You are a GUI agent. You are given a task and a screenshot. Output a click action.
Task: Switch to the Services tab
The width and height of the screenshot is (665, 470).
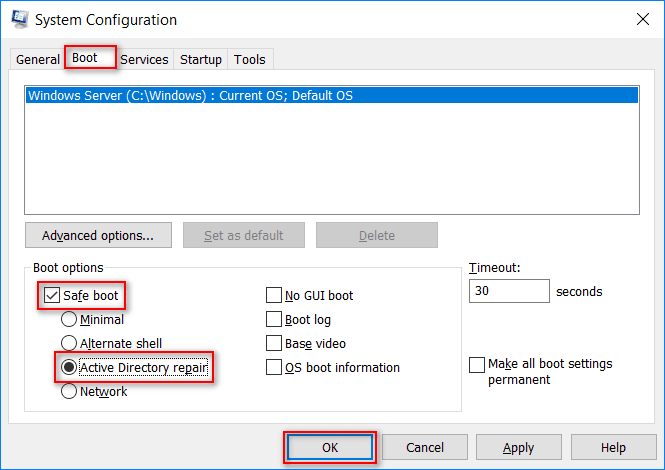coord(144,60)
